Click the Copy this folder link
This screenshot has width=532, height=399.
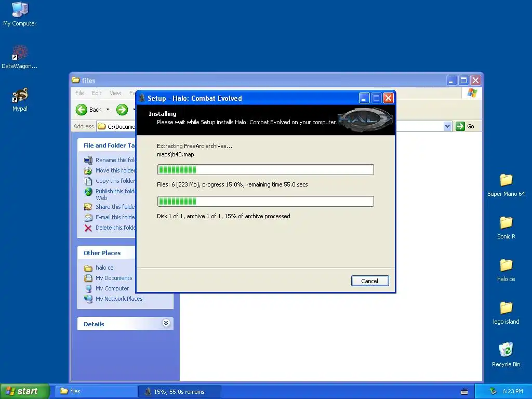115,181
